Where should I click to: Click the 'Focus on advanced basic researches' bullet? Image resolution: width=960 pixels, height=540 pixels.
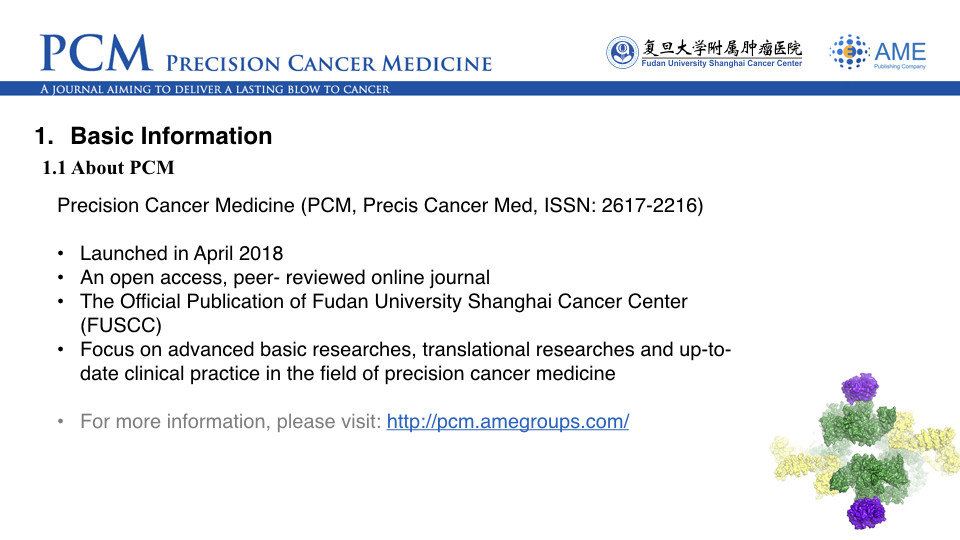405,361
